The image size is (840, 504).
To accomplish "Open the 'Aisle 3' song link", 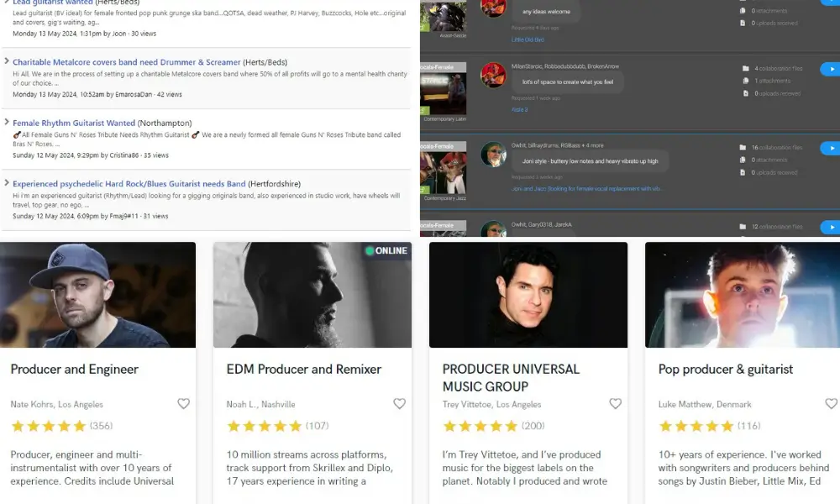I will click(519, 110).
